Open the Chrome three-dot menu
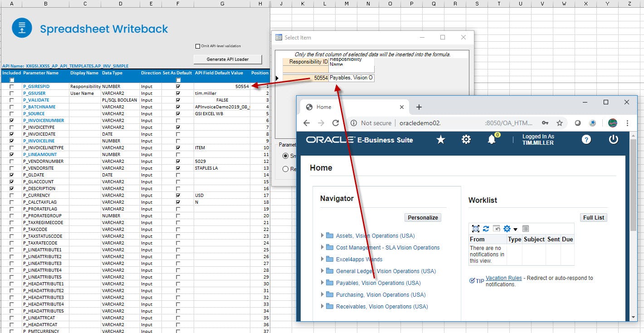 [x=627, y=123]
